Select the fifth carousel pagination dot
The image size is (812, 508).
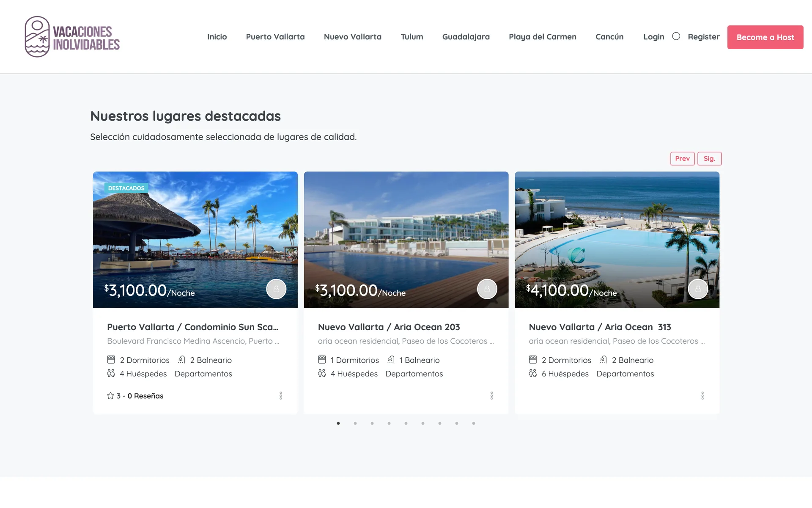[x=406, y=423]
